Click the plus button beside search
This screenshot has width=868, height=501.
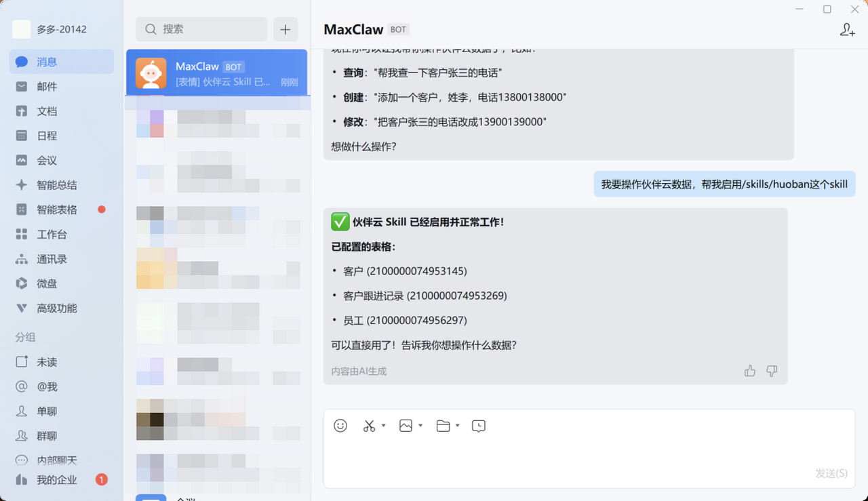285,29
